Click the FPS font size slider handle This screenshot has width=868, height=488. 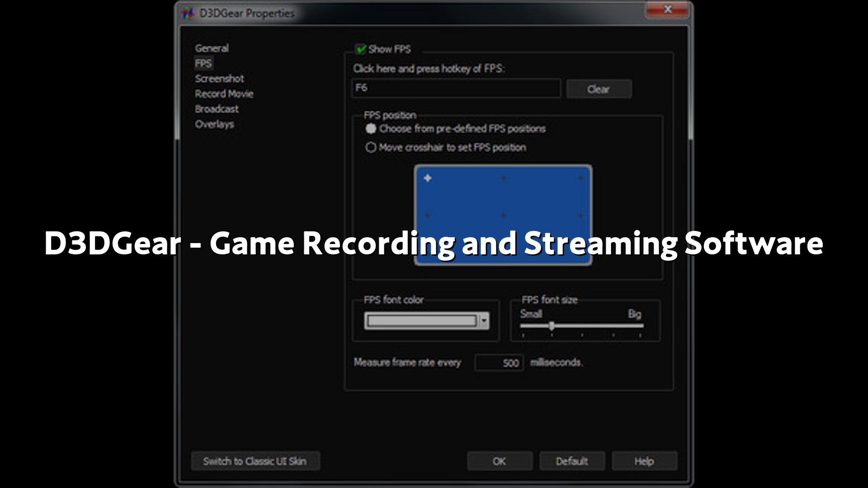[x=552, y=326]
